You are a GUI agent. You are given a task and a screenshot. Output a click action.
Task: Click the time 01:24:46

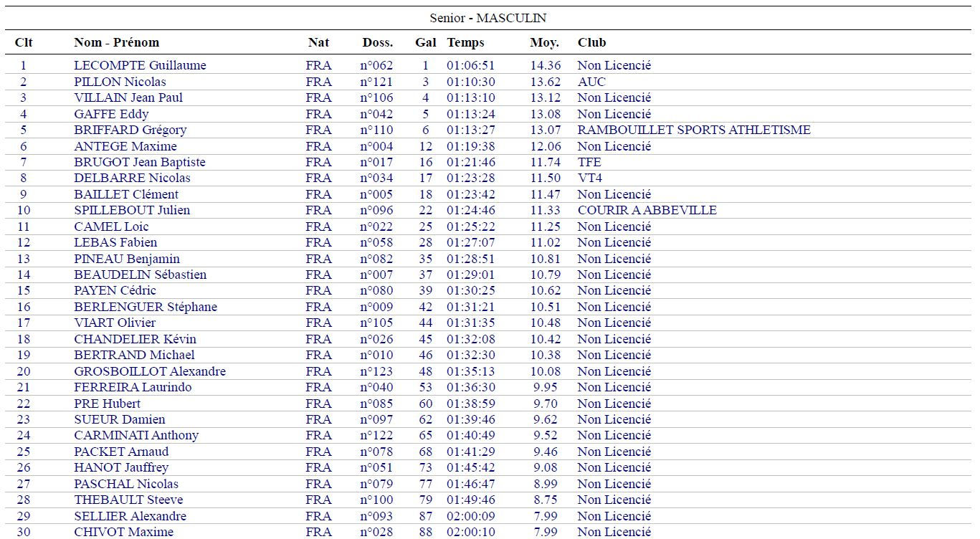pyautogui.click(x=471, y=210)
